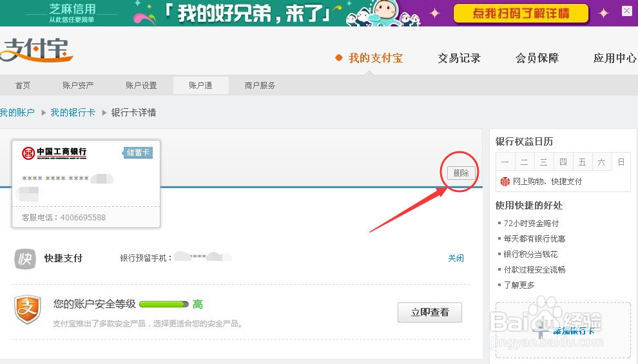Click the 高 security level label
Screen dimensions: 638x364
pyautogui.click(x=198, y=304)
